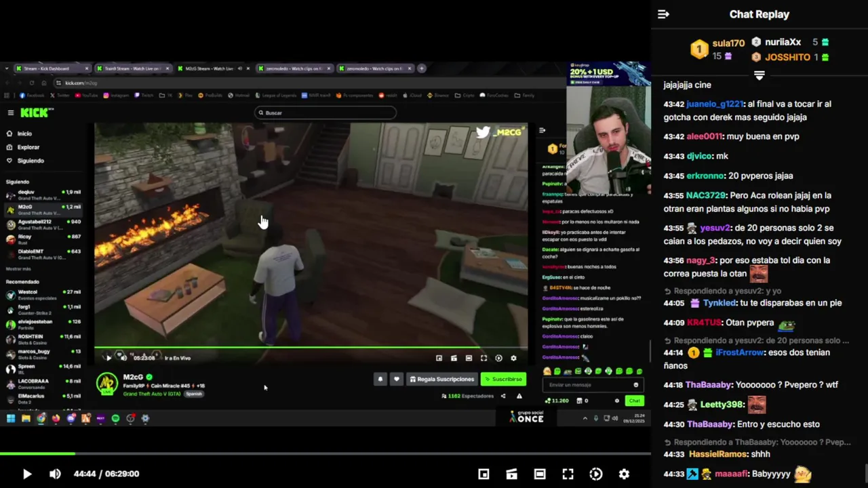Play the inner Kick stream video

point(108,358)
